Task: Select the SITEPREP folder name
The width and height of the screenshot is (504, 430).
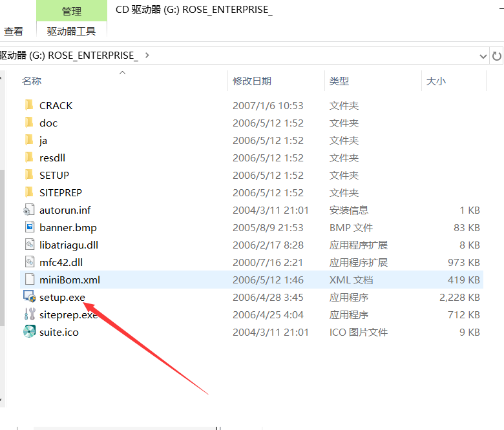Action: (61, 192)
